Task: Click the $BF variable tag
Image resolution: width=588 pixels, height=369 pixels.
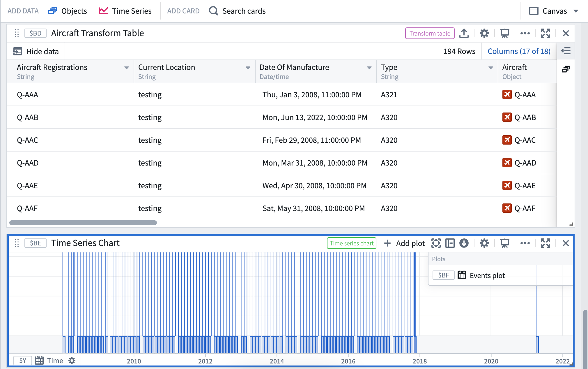Action: [x=444, y=275]
